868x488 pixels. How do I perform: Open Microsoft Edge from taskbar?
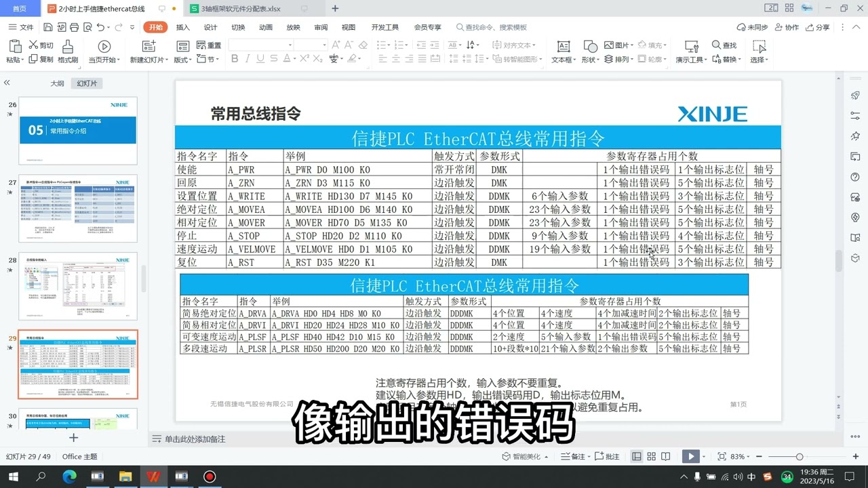[x=69, y=476]
